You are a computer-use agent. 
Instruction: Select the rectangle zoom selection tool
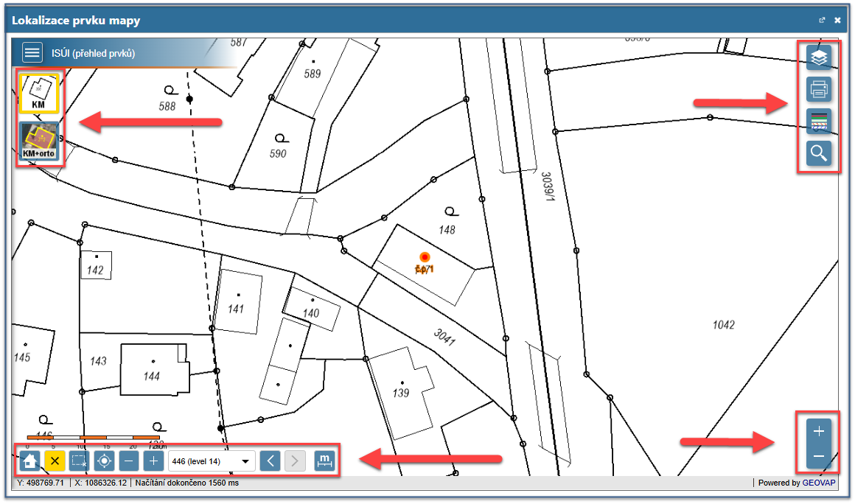79,461
